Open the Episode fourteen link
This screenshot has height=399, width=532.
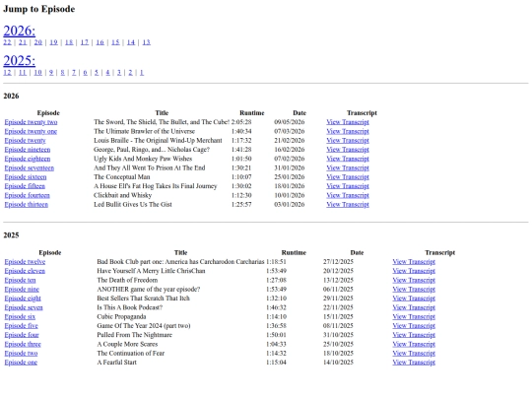(28, 195)
